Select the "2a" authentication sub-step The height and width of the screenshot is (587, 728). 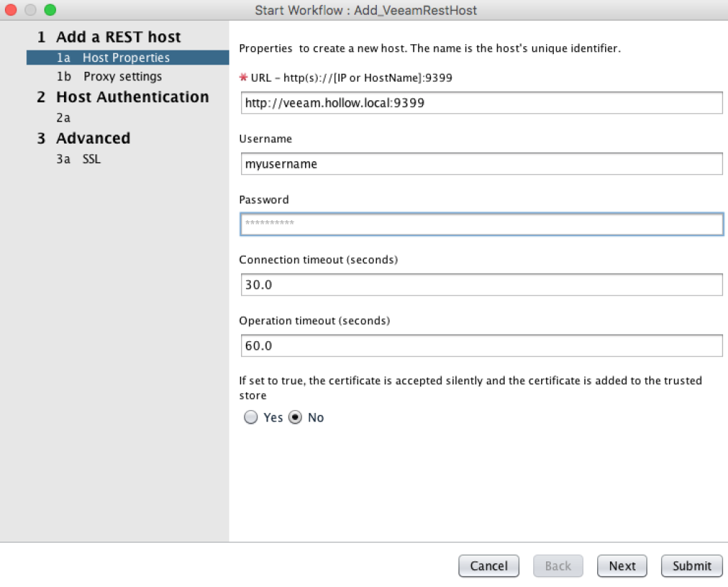[64, 117]
